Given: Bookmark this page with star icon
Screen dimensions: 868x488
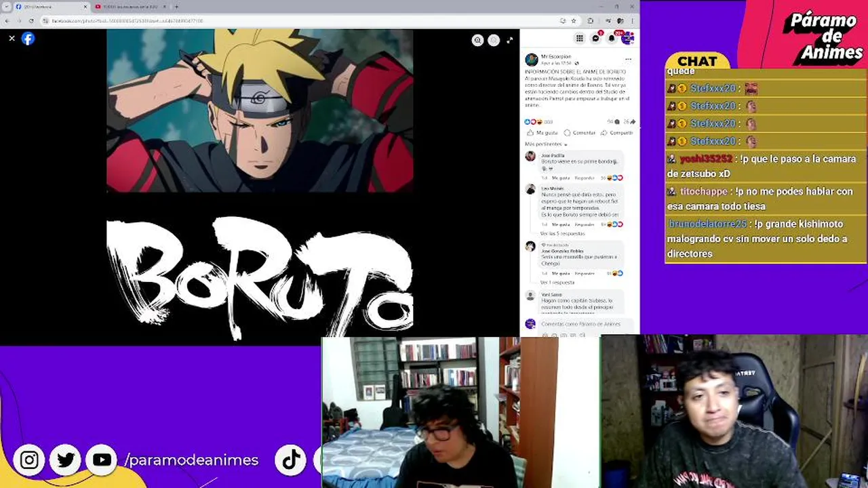Looking at the screenshot, I should point(574,21).
